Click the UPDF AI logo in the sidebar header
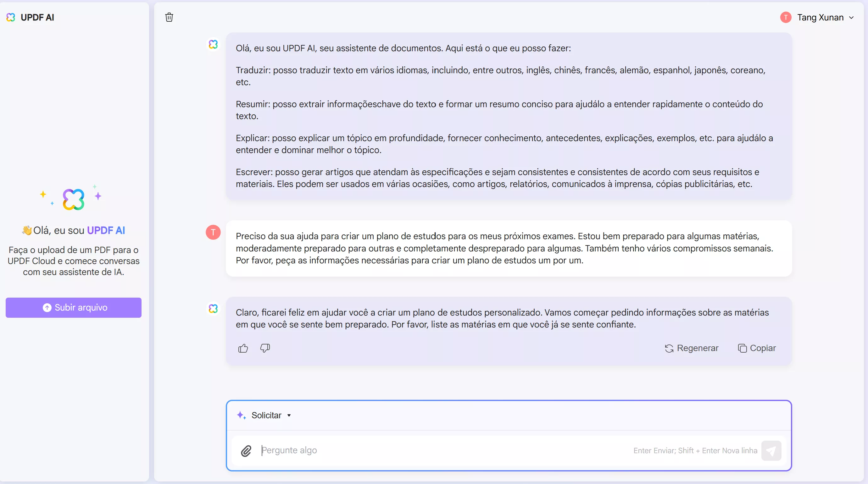This screenshot has height=484, width=868. (11, 17)
